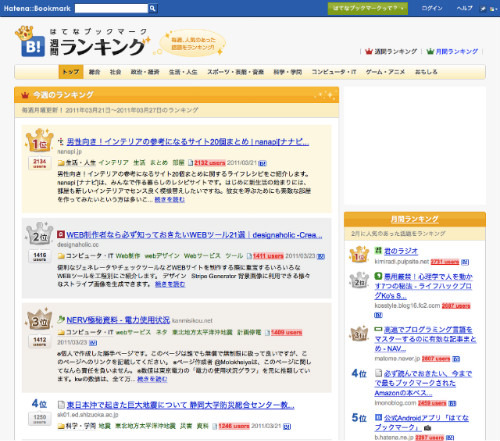Focus the header search input field
This screenshot has height=441, width=500.
click(x=111, y=8)
